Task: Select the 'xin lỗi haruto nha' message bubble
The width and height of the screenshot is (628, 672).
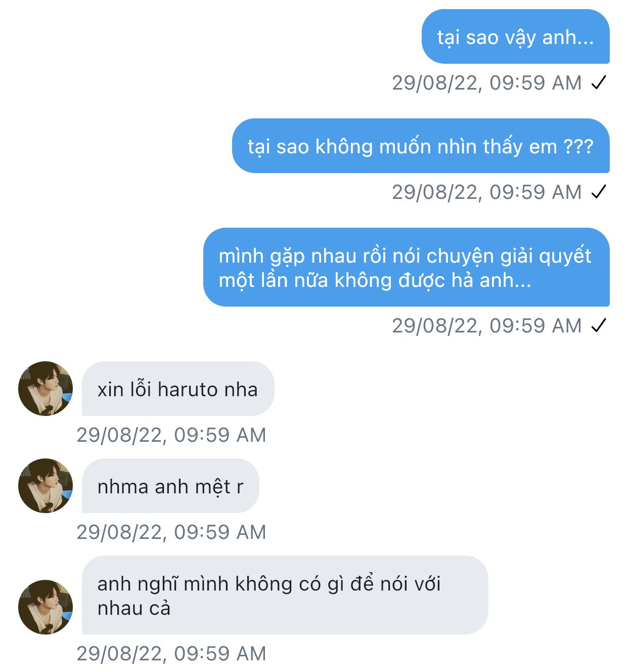Action: click(177, 389)
